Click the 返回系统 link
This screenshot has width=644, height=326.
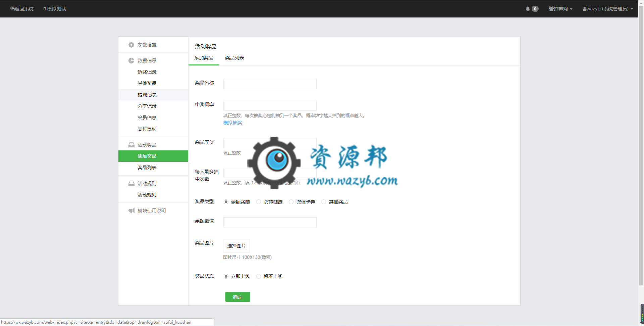coord(22,9)
